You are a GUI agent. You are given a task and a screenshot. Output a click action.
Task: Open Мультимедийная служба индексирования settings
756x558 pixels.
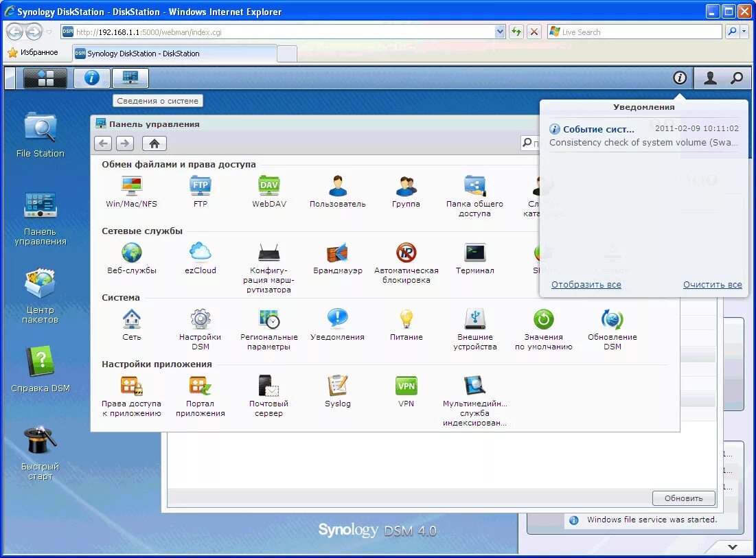point(474,400)
